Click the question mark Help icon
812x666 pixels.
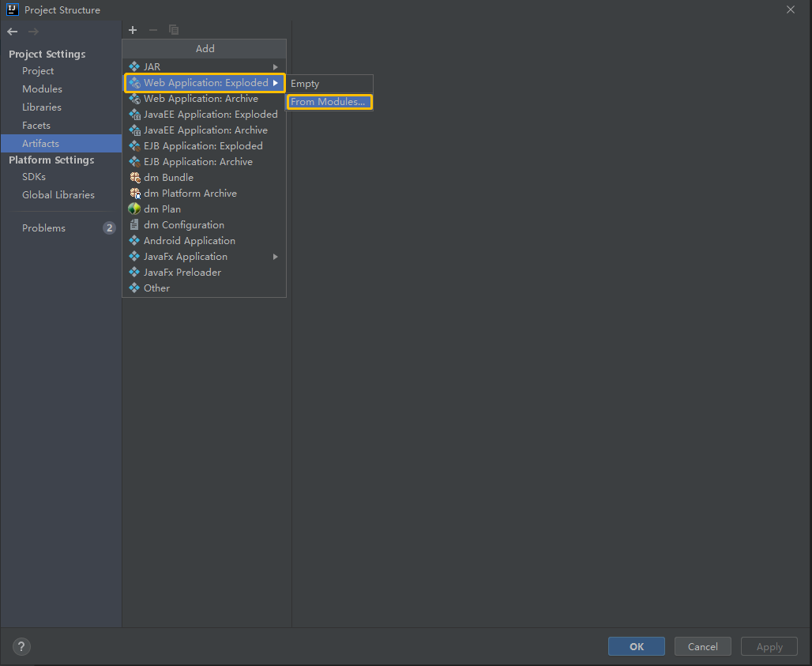(x=21, y=646)
